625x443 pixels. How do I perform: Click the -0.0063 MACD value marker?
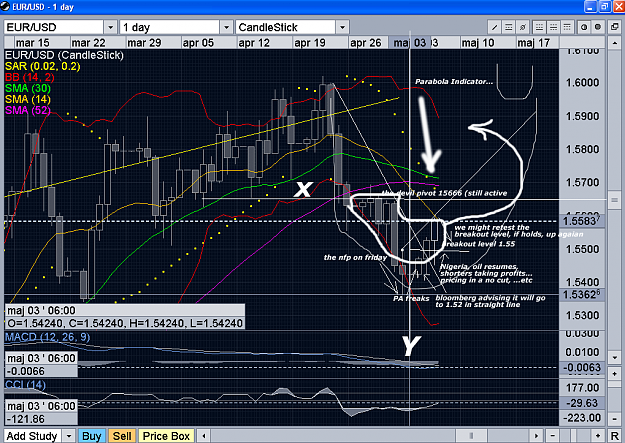[x=582, y=367]
